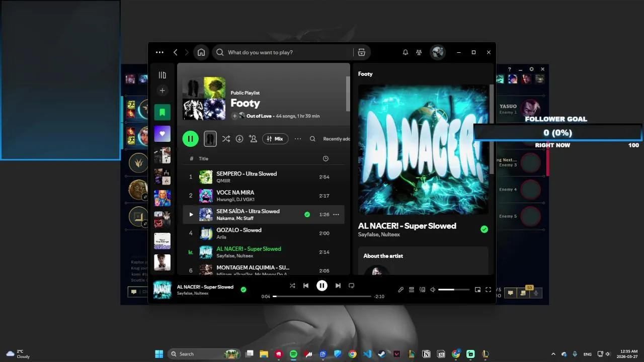Open the green bookmark Your Episodes item
The image size is (644, 362).
point(162,112)
